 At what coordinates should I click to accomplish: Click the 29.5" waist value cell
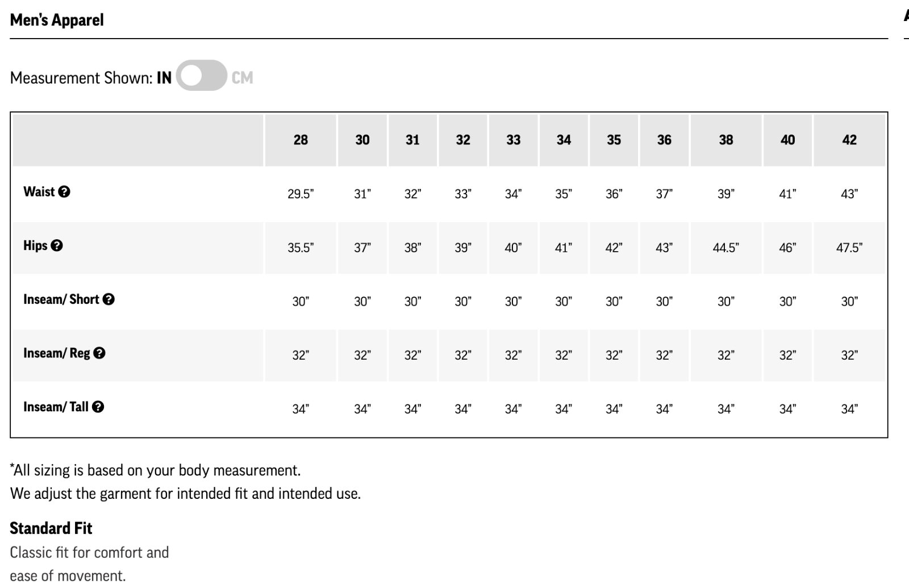pyautogui.click(x=301, y=194)
